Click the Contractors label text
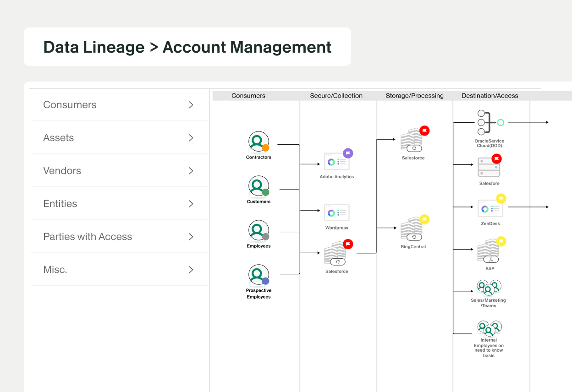The image size is (572, 392). click(x=258, y=158)
